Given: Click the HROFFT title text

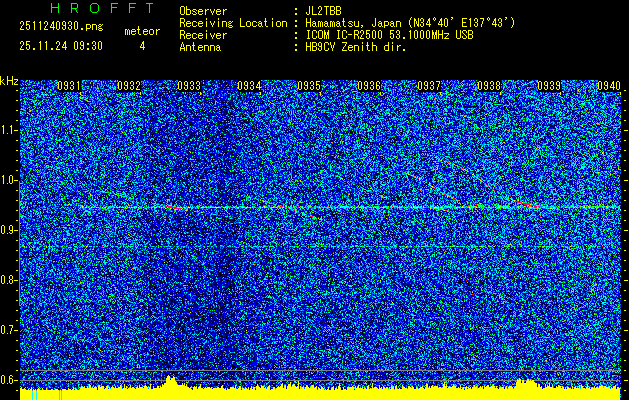Looking at the screenshot, I should 88,9.
